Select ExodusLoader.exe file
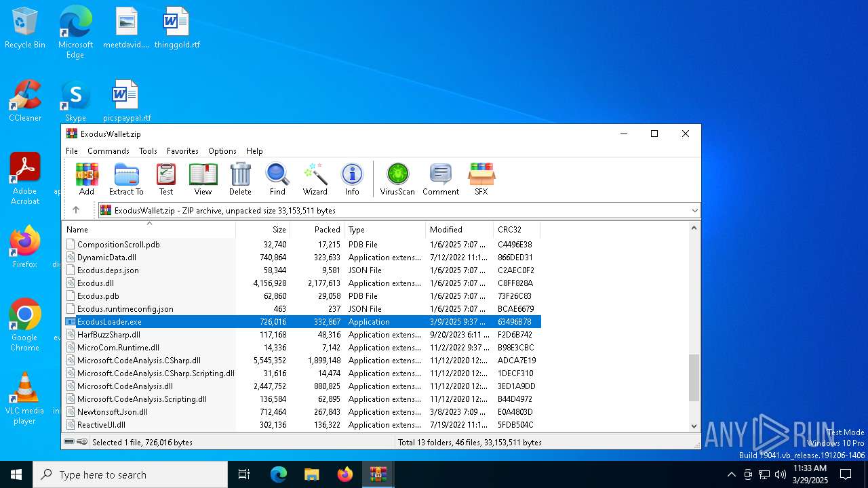This screenshot has width=868, height=488. pos(302,322)
